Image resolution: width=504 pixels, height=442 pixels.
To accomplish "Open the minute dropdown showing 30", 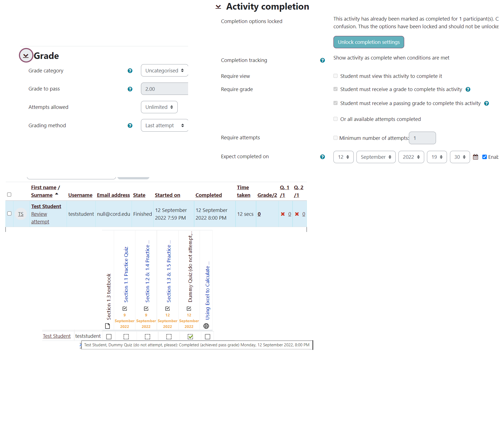I will click(460, 157).
